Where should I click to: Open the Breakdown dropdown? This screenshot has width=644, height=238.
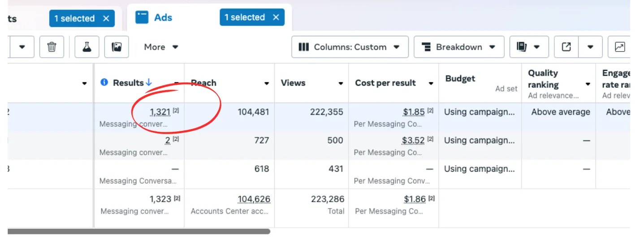tap(459, 47)
